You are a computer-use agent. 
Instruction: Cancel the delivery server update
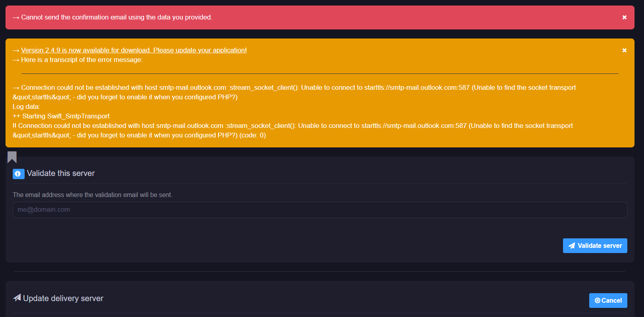[x=608, y=300]
